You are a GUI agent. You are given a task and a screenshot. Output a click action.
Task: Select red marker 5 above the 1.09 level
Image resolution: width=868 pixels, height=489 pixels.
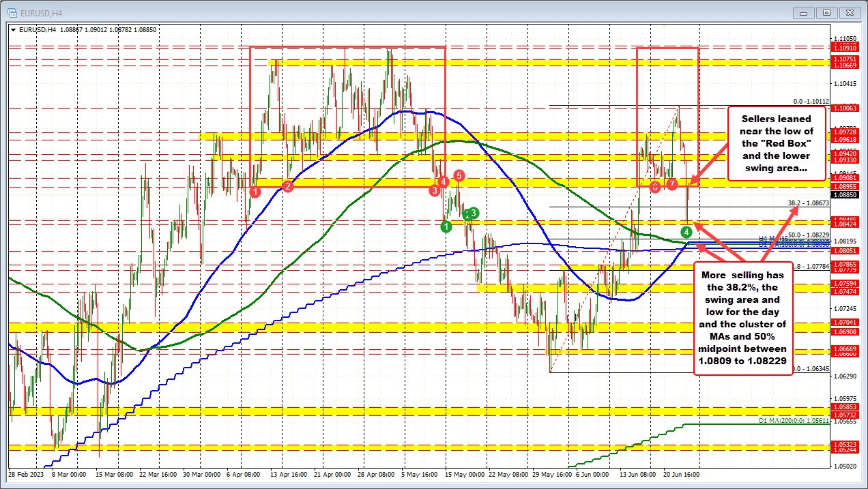point(459,175)
